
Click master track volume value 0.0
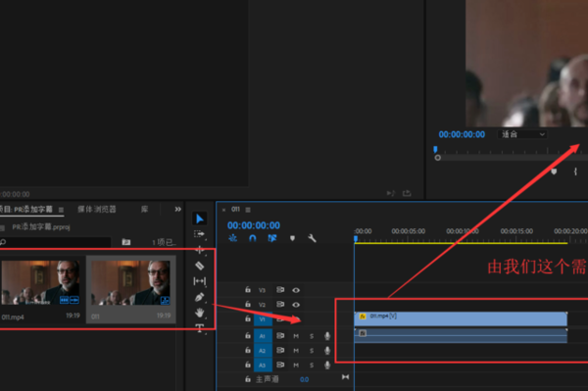[304, 380]
